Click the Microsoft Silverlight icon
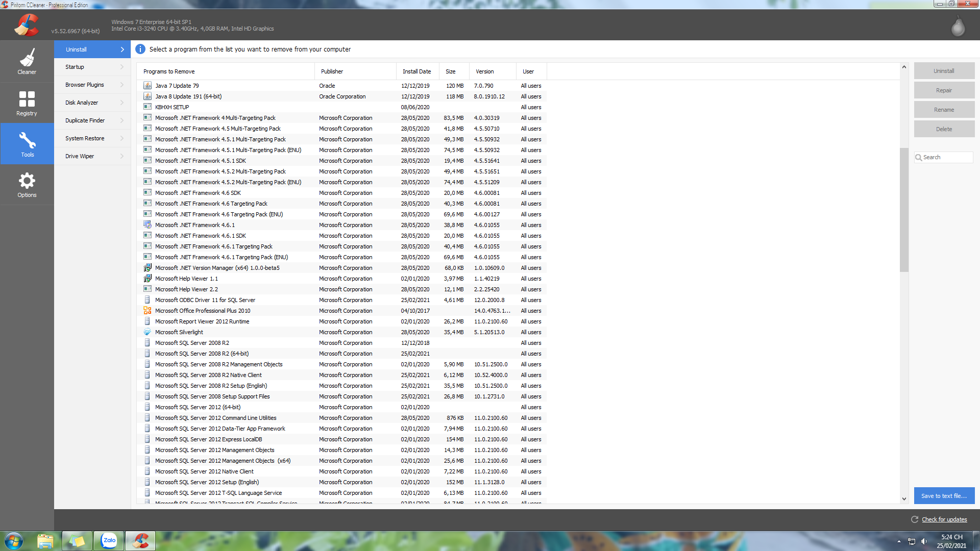Screen dimensions: 980x551 tap(148, 332)
